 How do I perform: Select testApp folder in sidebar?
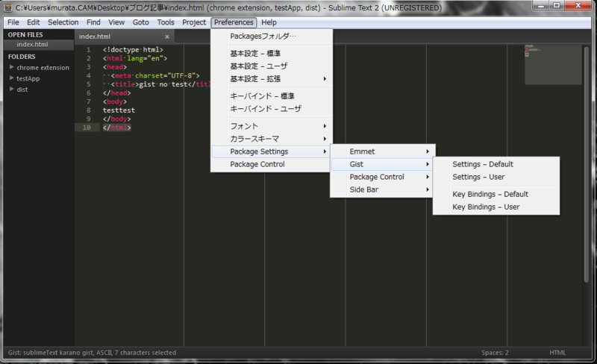tap(28, 78)
